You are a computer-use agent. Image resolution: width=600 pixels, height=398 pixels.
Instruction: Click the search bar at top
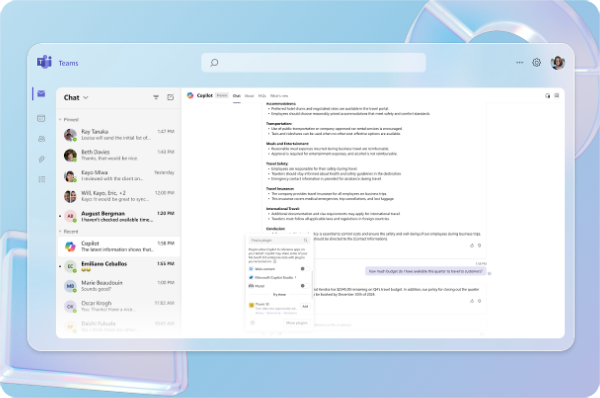point(313,62)
